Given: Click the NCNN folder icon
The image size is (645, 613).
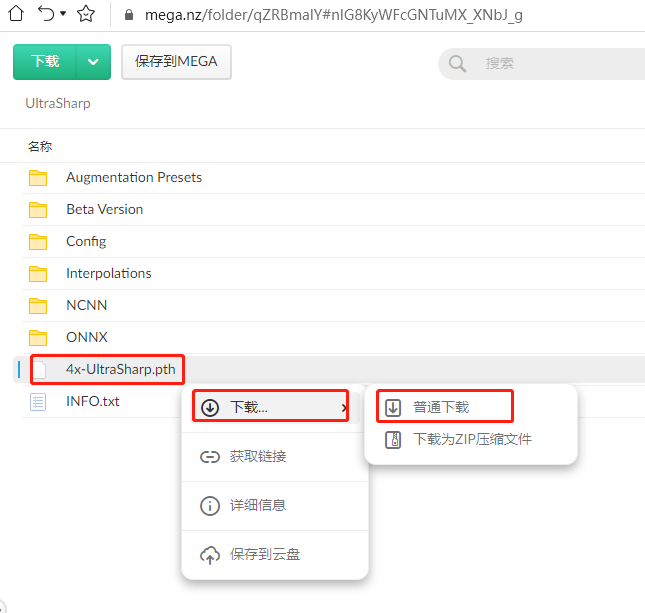Looking at the screenshot, I should tap(38, 306).
